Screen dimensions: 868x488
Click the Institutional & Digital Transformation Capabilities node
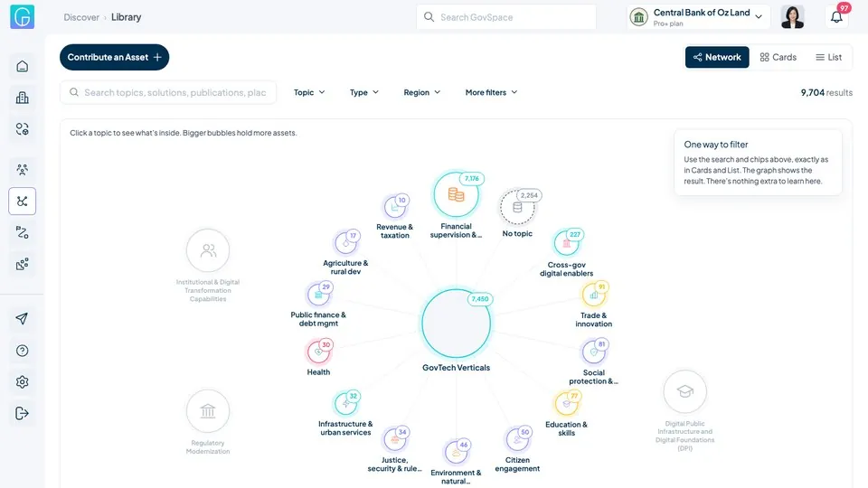pyautogui.click(x=208, y=250)
